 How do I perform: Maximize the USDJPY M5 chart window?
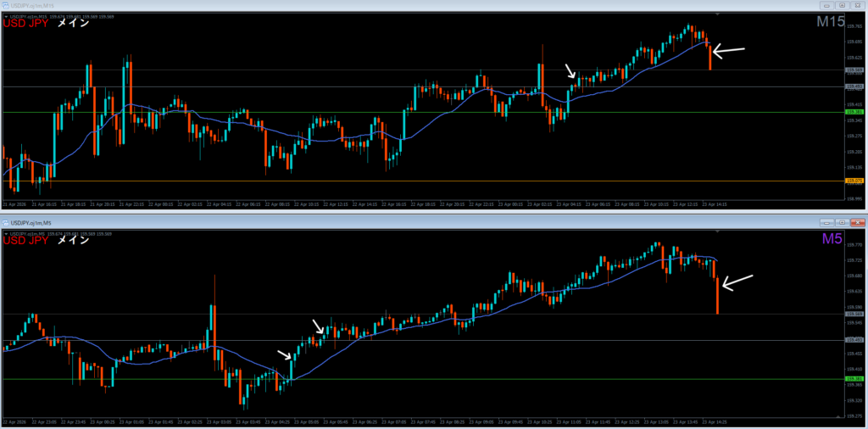(x=843, y=222)
